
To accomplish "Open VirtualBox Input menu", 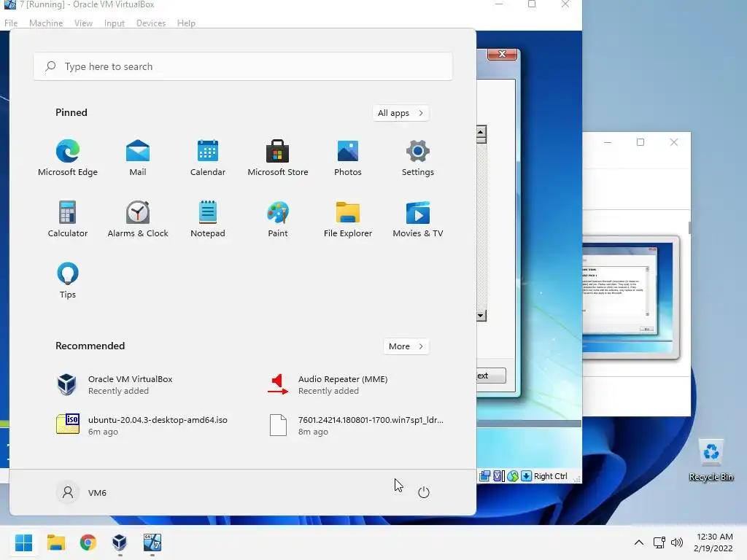I will (x=115, y=23).
